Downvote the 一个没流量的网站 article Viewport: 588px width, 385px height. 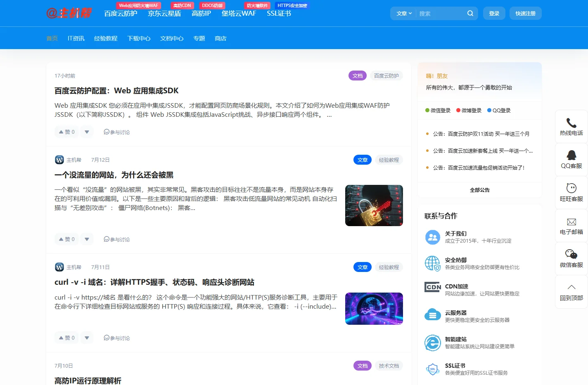click(x=87, y=239)
